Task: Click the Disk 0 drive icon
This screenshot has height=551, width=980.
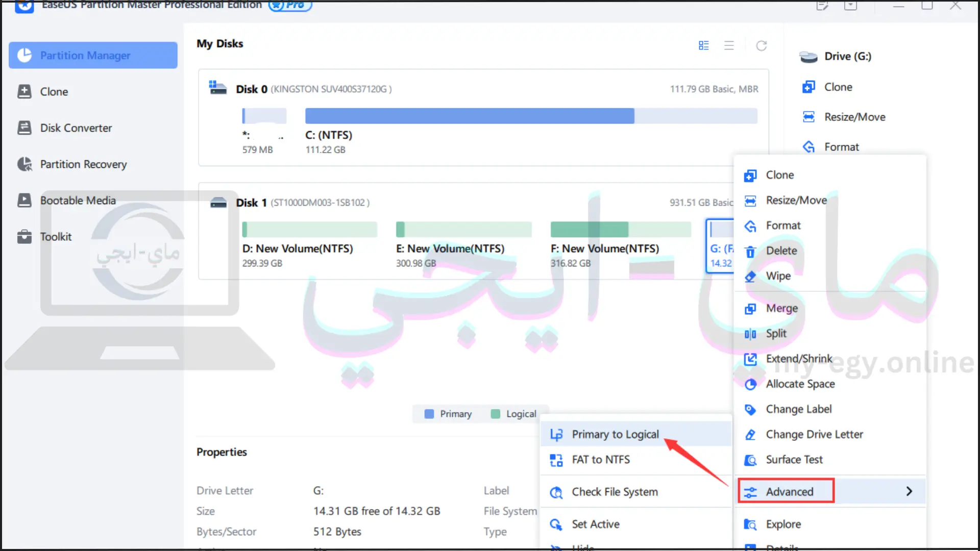Action: point(218,88)
